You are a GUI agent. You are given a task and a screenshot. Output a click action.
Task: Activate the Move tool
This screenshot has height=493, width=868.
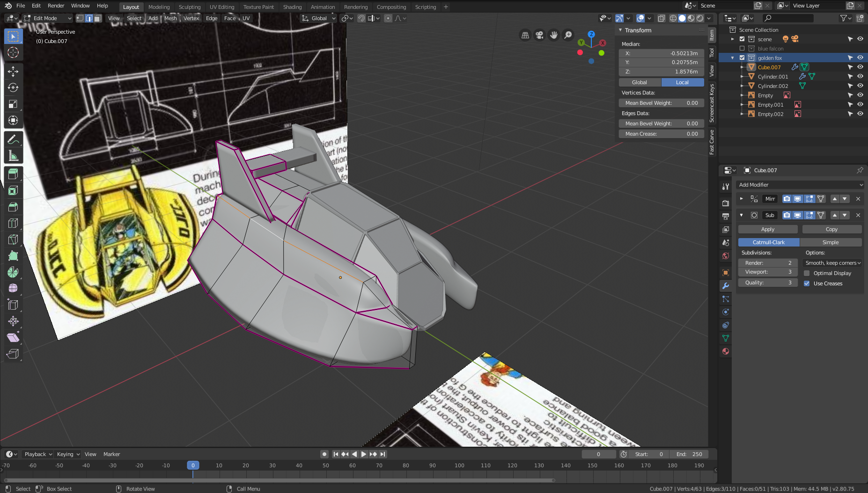tap(13, 71)
